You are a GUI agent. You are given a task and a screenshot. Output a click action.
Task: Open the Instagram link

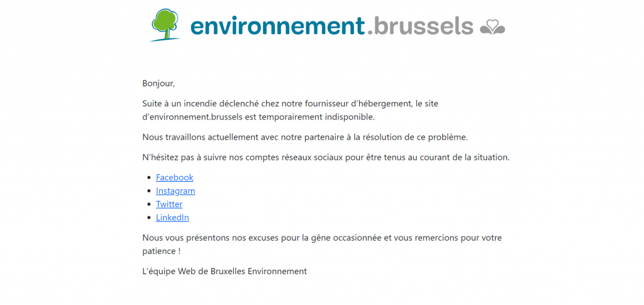click(x=175, y=191)
